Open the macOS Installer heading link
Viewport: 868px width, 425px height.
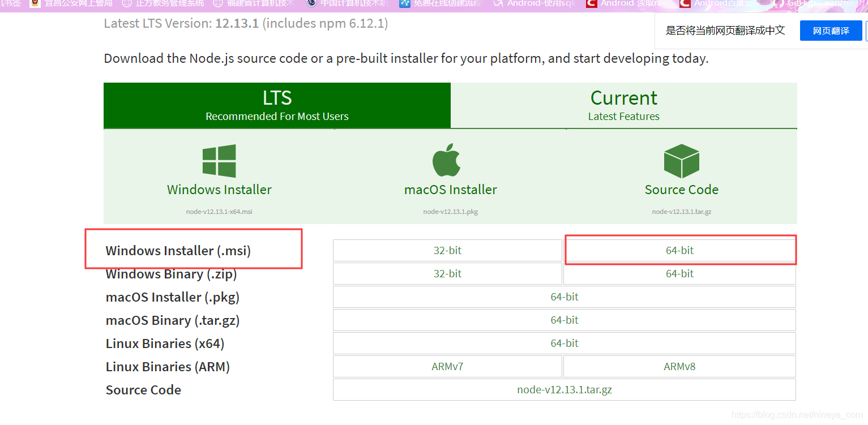click(x=451, y=190)
